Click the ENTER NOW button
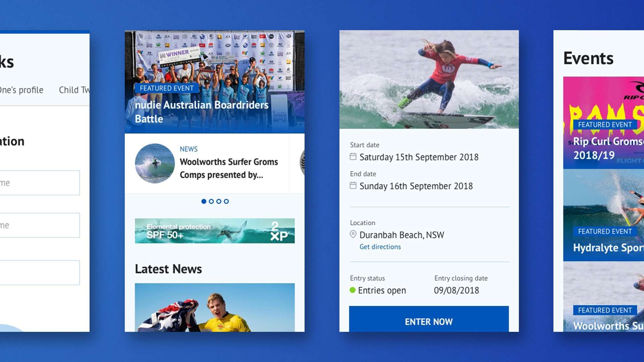644x362 pixels. click(x=429, y=319)
